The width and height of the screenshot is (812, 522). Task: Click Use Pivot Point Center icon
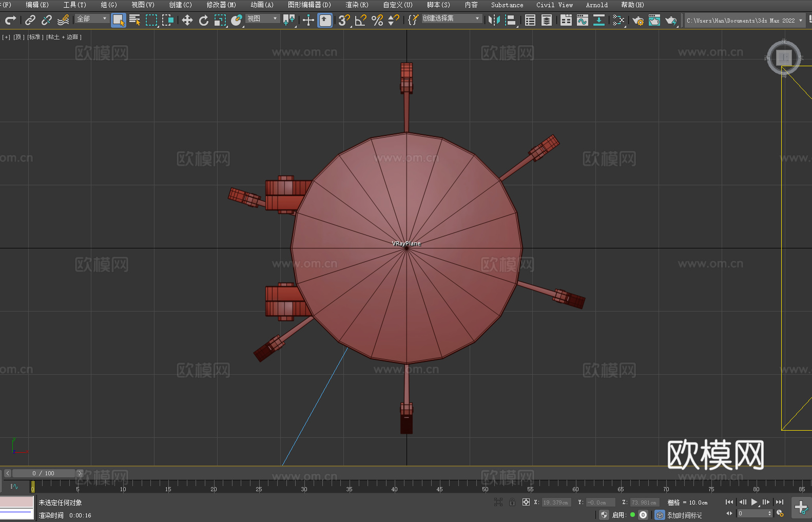[289, 20]
